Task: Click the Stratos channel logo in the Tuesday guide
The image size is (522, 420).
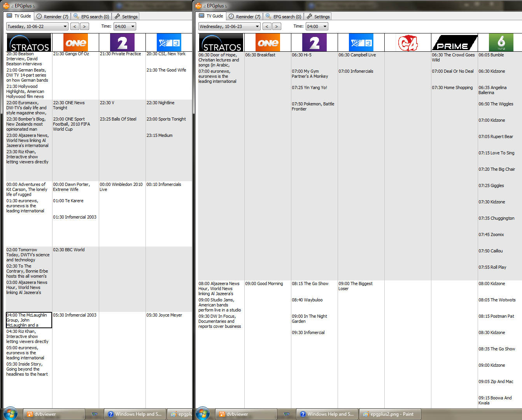Action: (29, 42)
